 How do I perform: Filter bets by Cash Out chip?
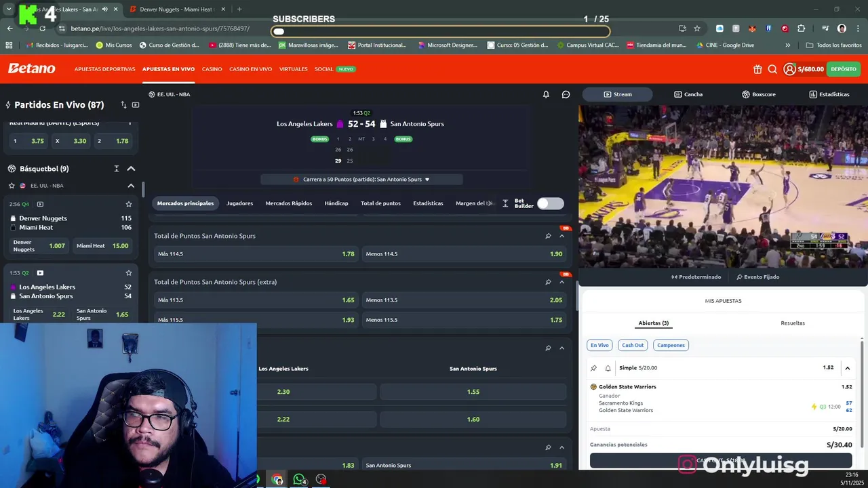coord(633,345)
